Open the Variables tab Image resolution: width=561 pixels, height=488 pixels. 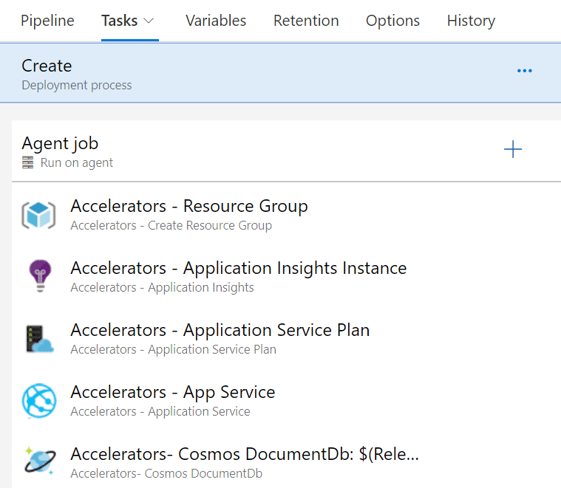click(x=216, y=21)
